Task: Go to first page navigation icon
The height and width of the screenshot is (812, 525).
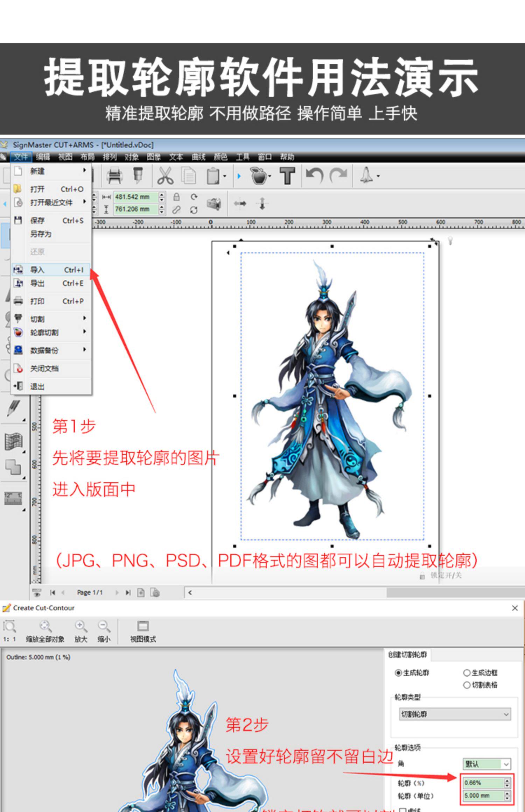Action: [x=52, y=592]
